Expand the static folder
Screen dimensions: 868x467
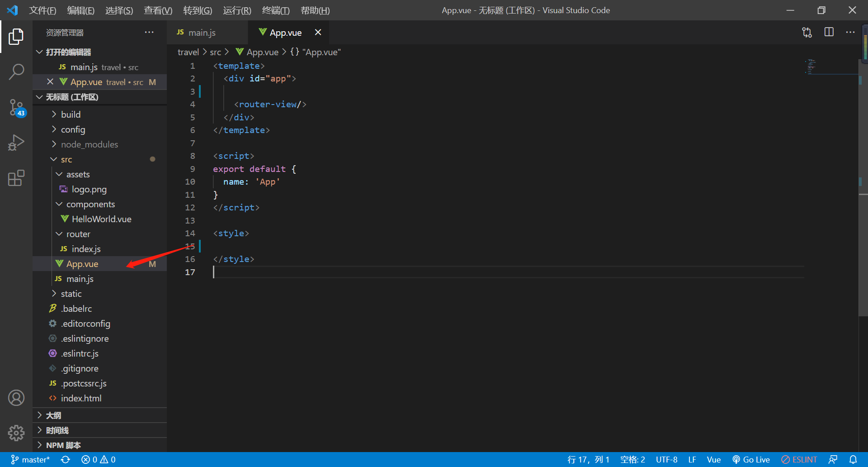tap(99, 294)
